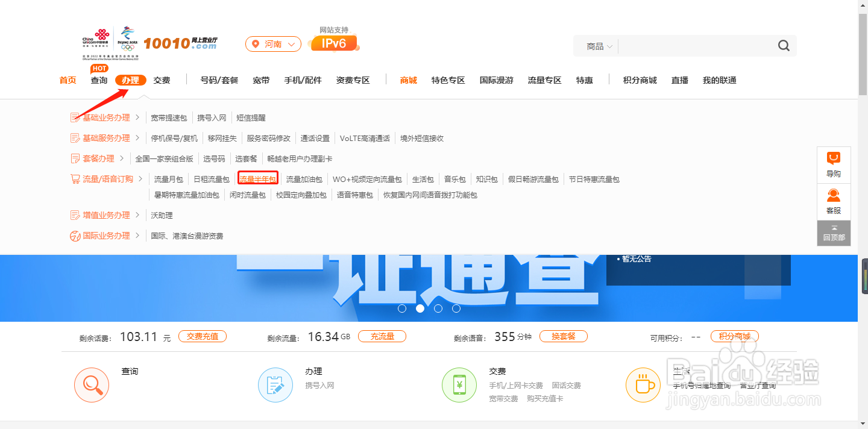Expand the 流量/语音订购 category arrow
The height and width of the screenshot is (429, 868).
[x=140, y=178]
